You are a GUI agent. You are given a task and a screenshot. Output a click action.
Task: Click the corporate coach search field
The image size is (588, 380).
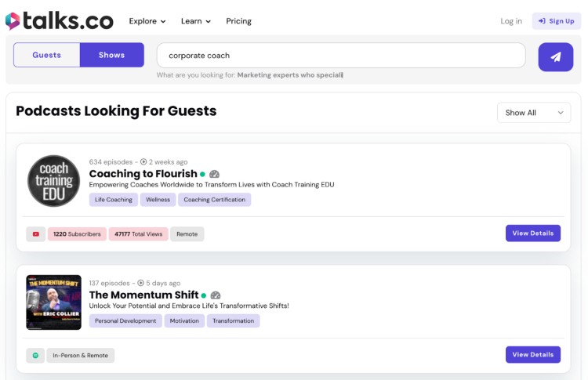[x=341, y=56]
